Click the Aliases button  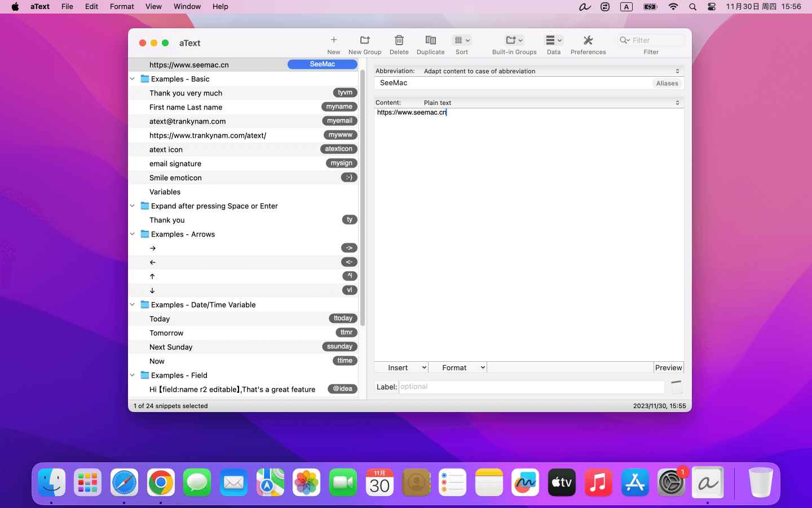pyautogui.click(x=667, y=84)
